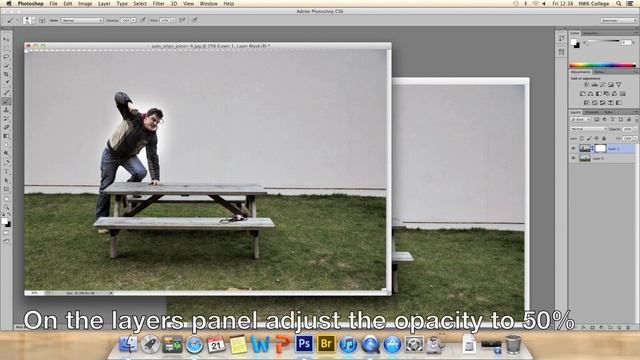Toggle pressure for size button
Screen dimensions: 640x360
[195, 20]
